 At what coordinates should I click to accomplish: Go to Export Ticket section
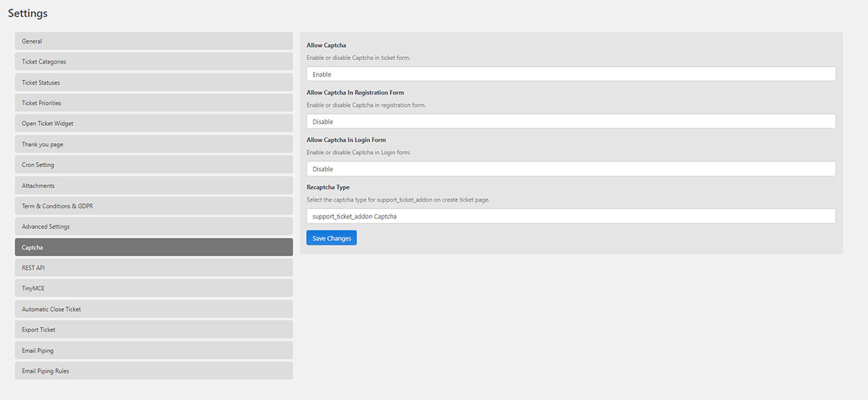pos(153,329)
